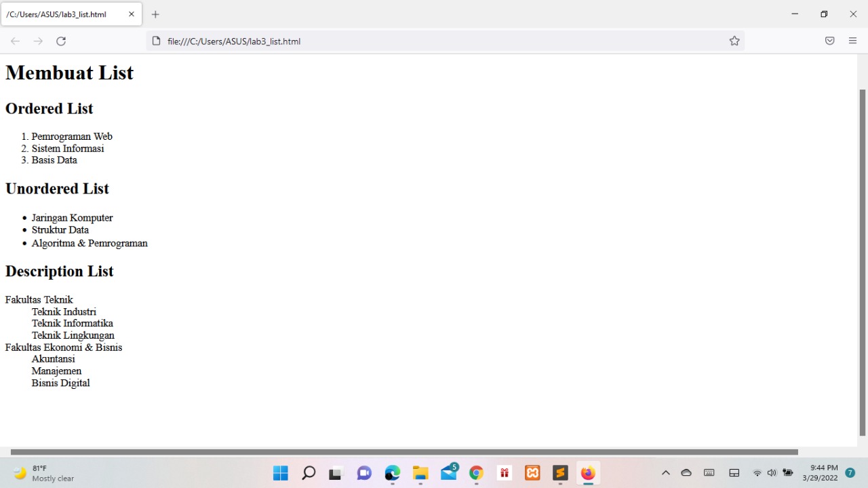Open the notification count badge
Viewport: 868px width, 488px height.
[x=850, y=473]
